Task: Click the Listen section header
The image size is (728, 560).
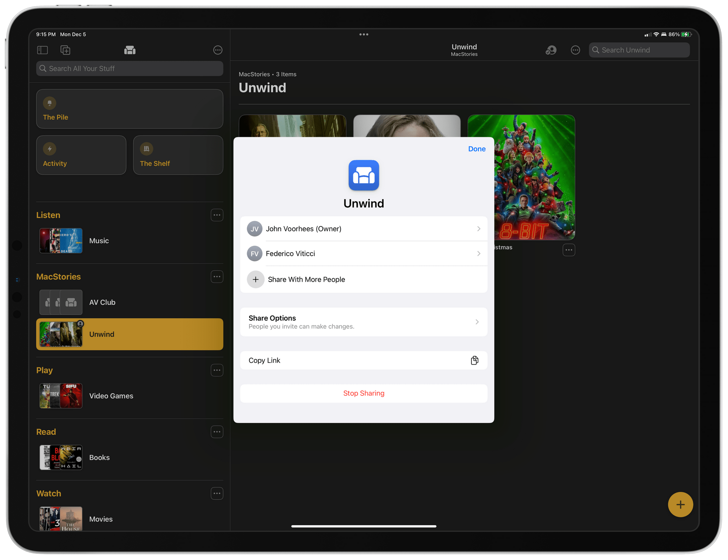Action: (48, 215)
